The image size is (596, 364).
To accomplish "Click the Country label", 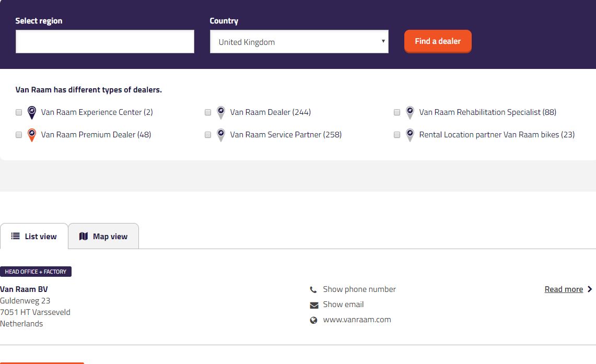I will [224, 21].
